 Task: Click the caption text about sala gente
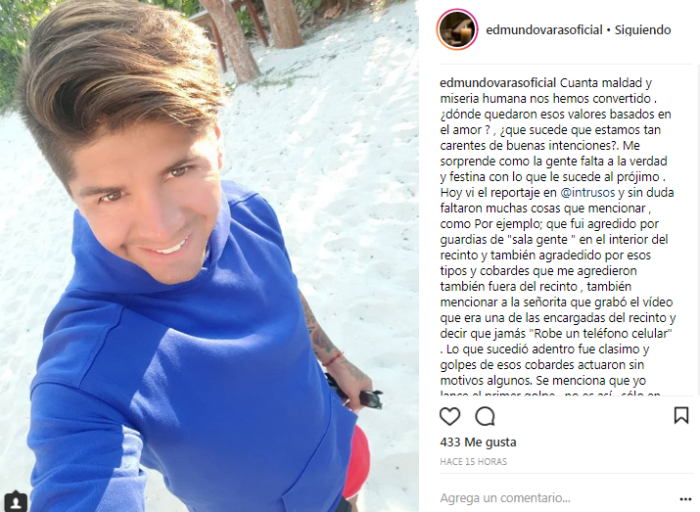pos(554,239)
